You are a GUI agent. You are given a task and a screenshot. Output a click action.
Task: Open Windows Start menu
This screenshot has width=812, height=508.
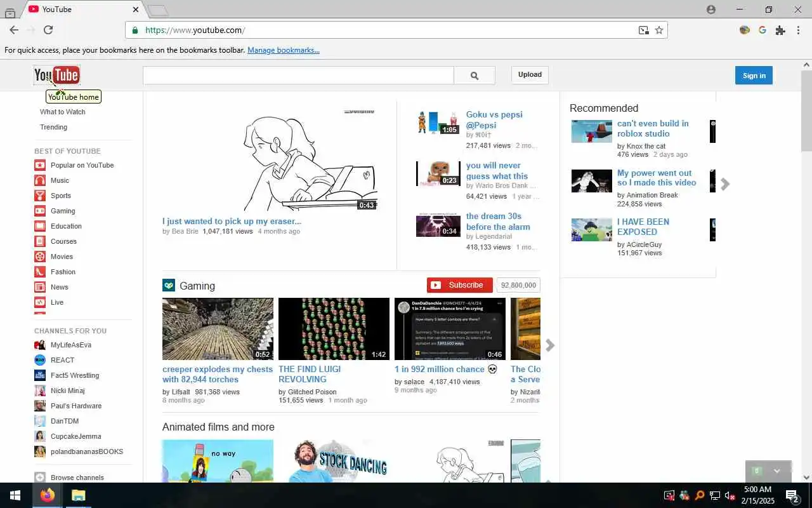pos(15,495)
